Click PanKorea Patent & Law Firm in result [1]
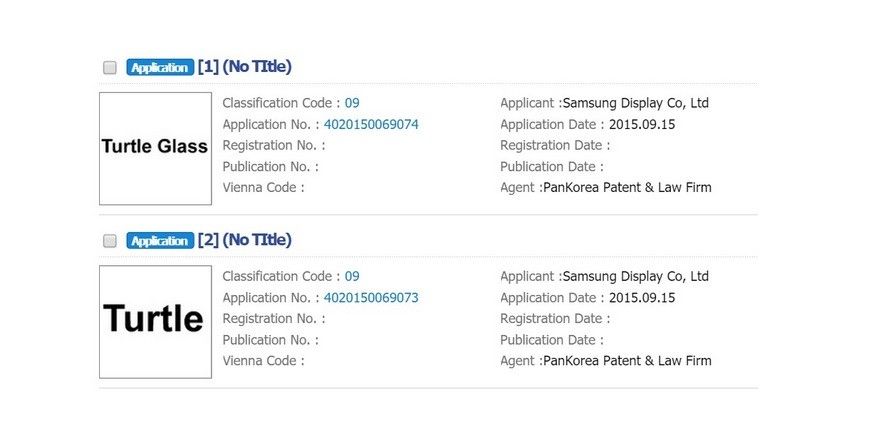The image size is (894, 434). click(x=627, y=187)
